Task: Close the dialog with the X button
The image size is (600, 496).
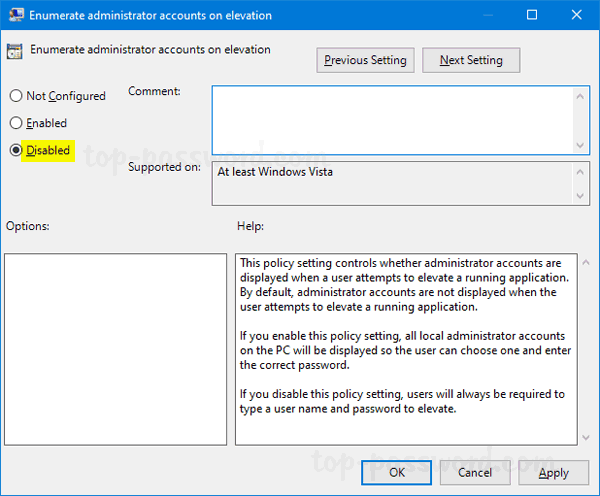Action: point(575,15)
